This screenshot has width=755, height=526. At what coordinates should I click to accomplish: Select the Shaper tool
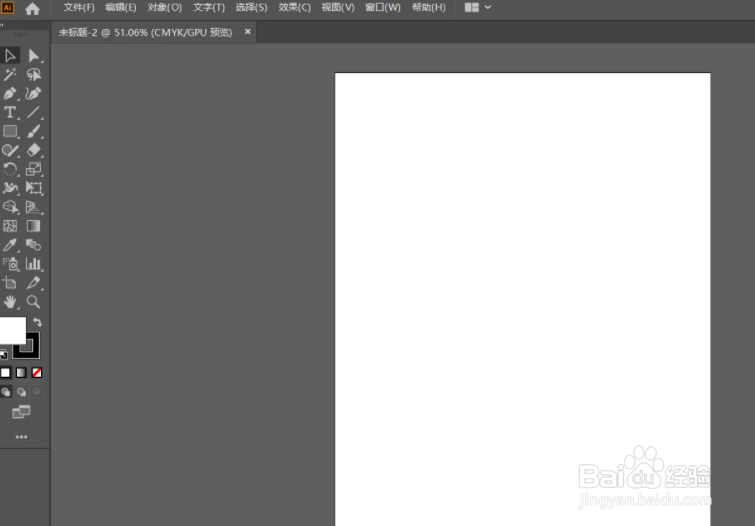[10, 150]
